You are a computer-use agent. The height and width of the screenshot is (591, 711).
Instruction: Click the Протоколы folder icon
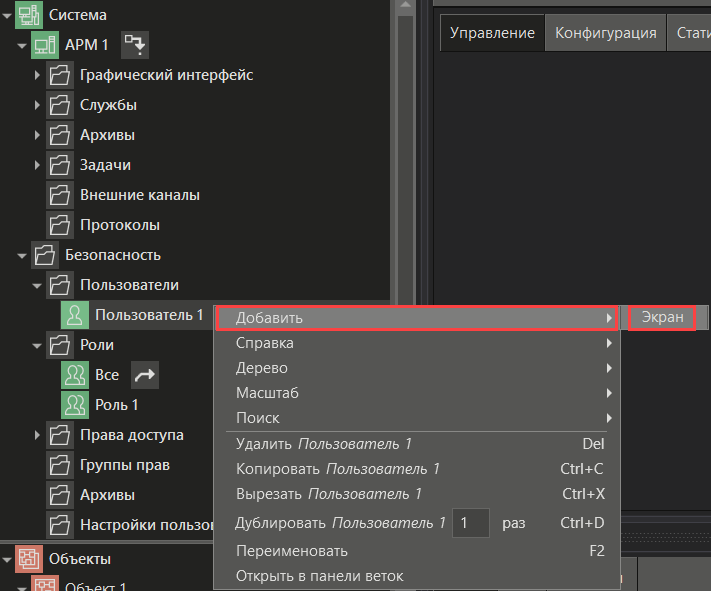tap(60, 225)
